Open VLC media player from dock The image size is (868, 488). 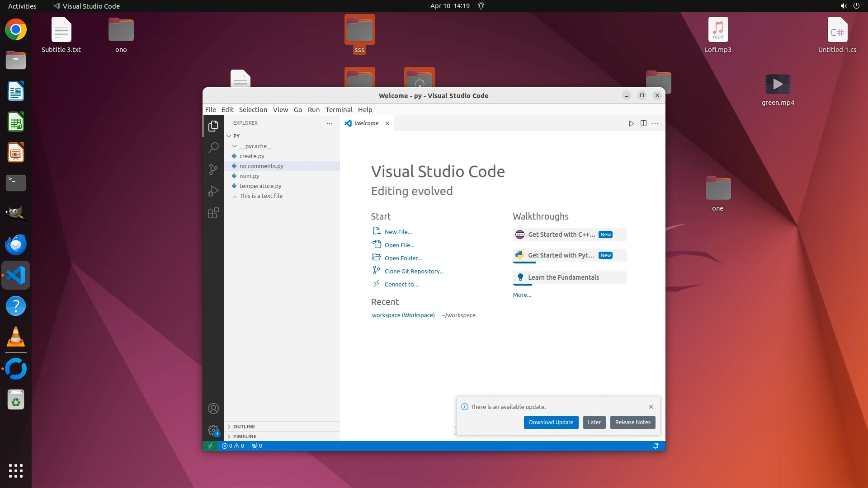click(x=16, y=337)
